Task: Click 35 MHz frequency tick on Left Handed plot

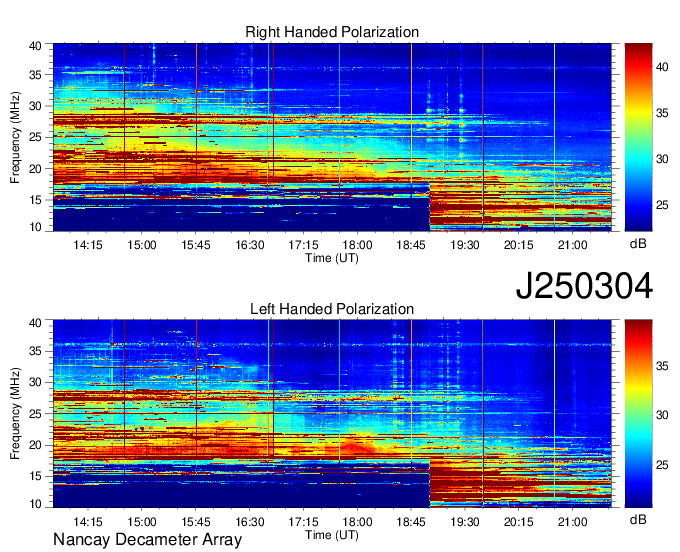Action: [x=36, y=351]
